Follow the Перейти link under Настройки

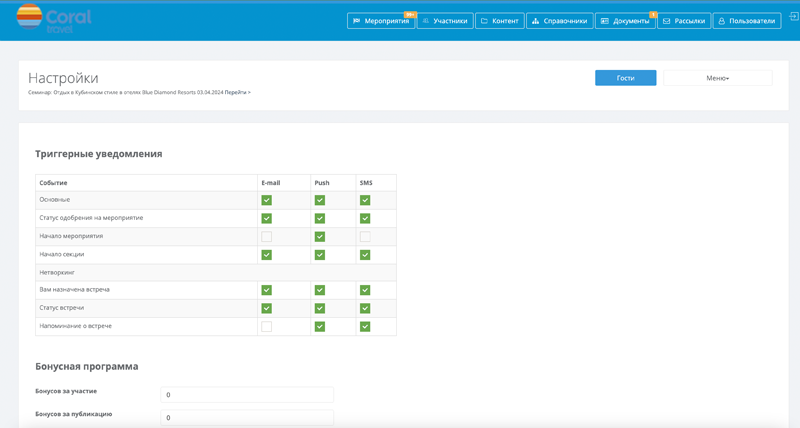click(x=236, y=92)
